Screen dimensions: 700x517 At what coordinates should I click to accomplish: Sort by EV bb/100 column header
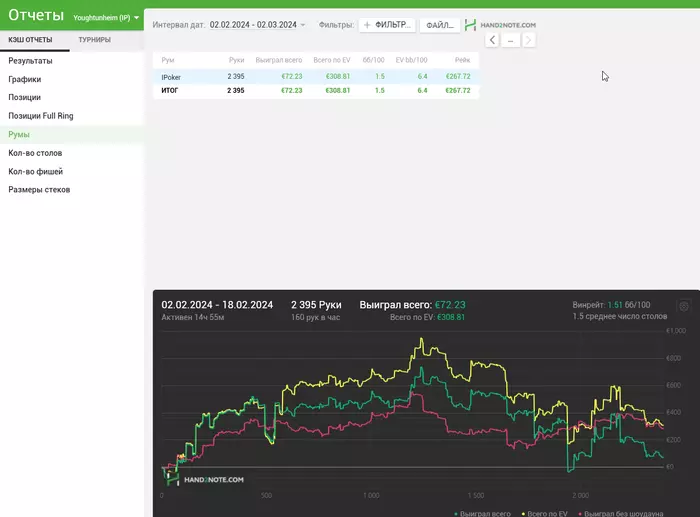(411, 60)
